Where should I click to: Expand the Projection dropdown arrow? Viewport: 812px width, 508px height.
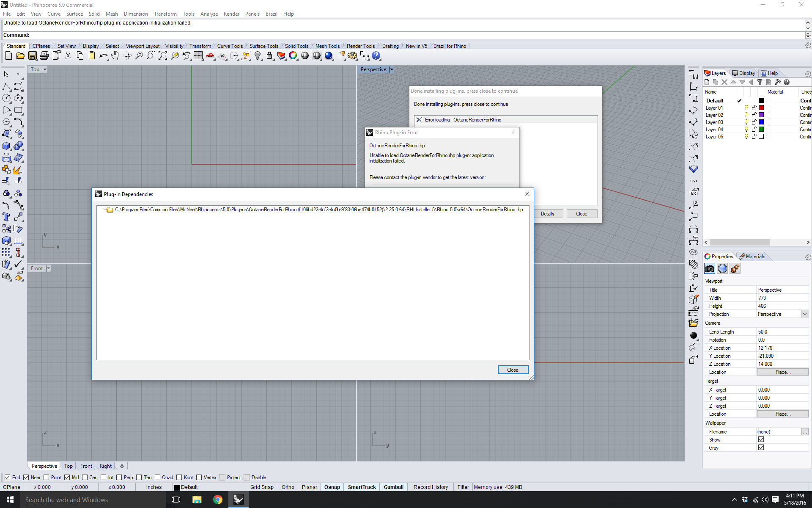tap(804, 314)
